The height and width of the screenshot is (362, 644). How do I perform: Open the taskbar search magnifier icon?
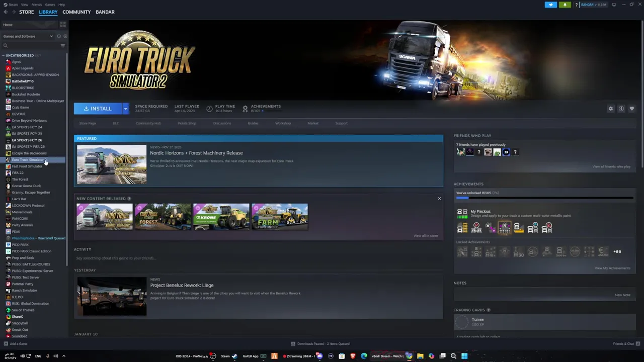pyautogui.click(x=453, y=356)
